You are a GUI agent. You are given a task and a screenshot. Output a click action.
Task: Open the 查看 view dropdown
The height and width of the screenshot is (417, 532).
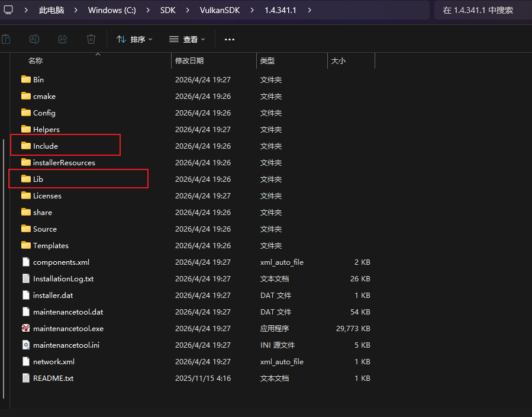(x=187, y=39)
